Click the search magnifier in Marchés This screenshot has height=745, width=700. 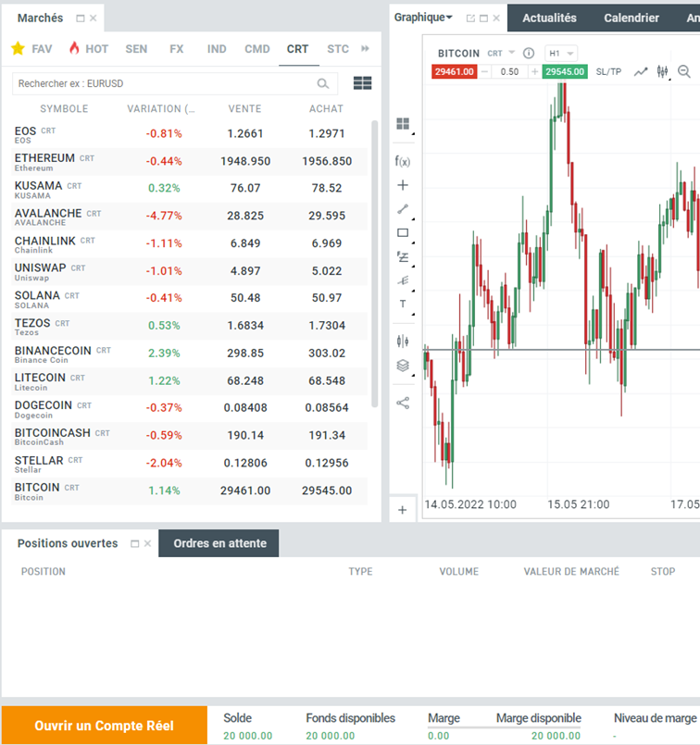pos(323,83)
